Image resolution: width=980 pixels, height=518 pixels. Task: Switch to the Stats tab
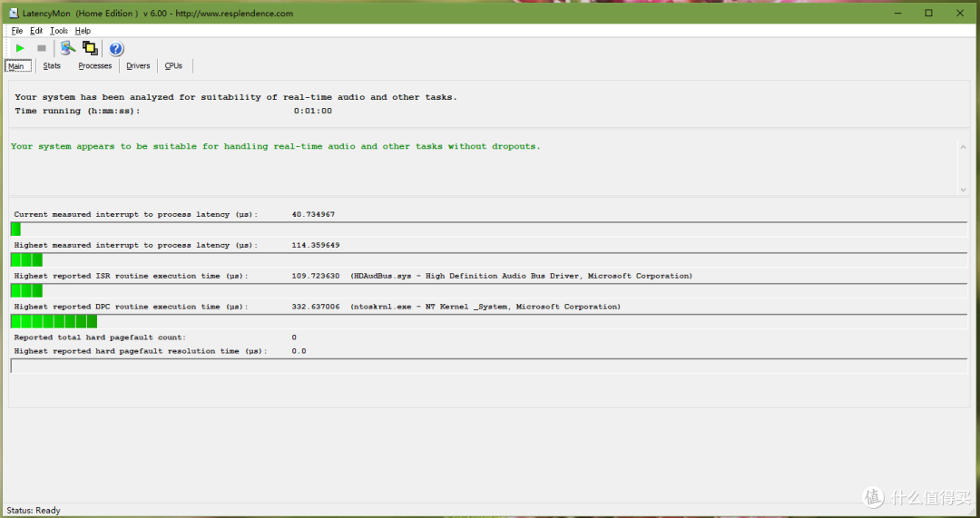(x=52, y=65)
